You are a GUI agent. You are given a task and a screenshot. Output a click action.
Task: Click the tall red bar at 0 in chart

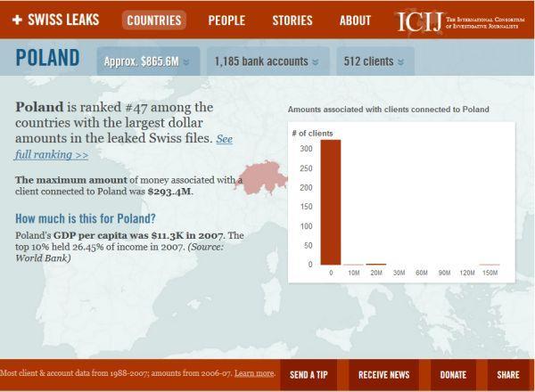[x=331, y=202]
